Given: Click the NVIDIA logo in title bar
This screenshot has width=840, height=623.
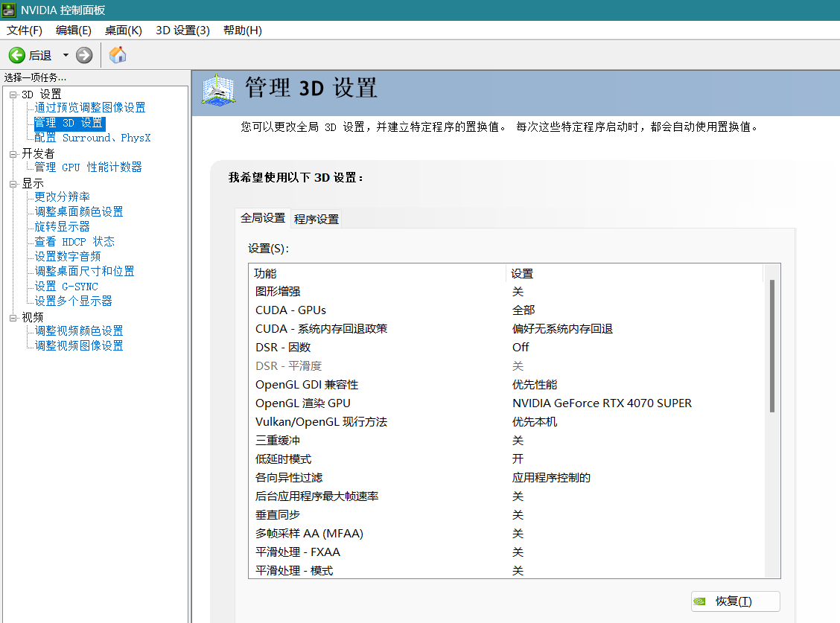Looking at the screenshot, I should pyautogui.click(x=9, y=10).
